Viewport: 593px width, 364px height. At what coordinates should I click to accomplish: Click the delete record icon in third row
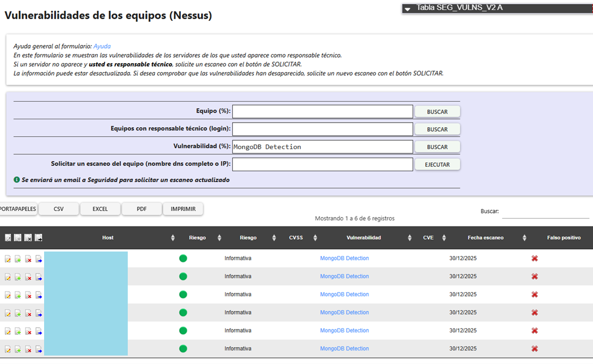[x=28, y=295]
